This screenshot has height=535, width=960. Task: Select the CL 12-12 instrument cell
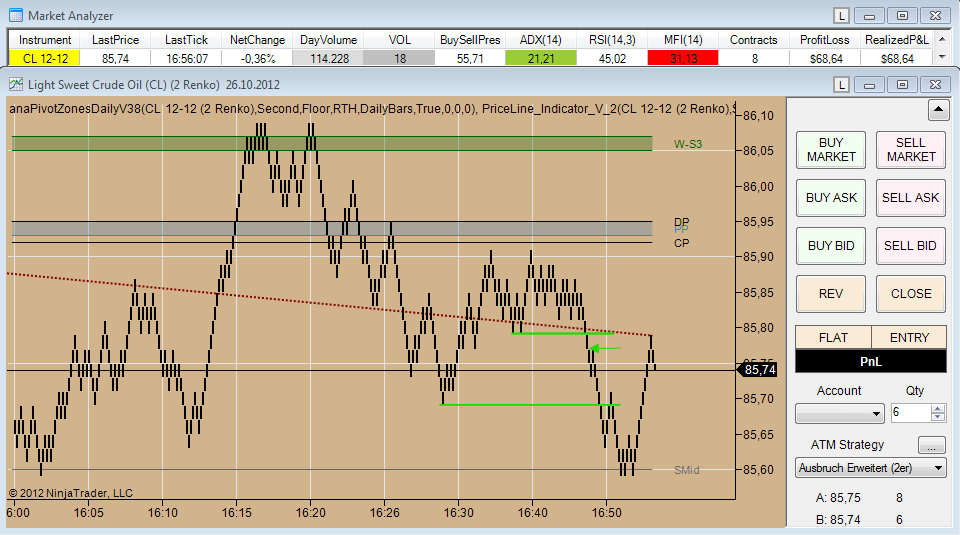click(45, 59)
